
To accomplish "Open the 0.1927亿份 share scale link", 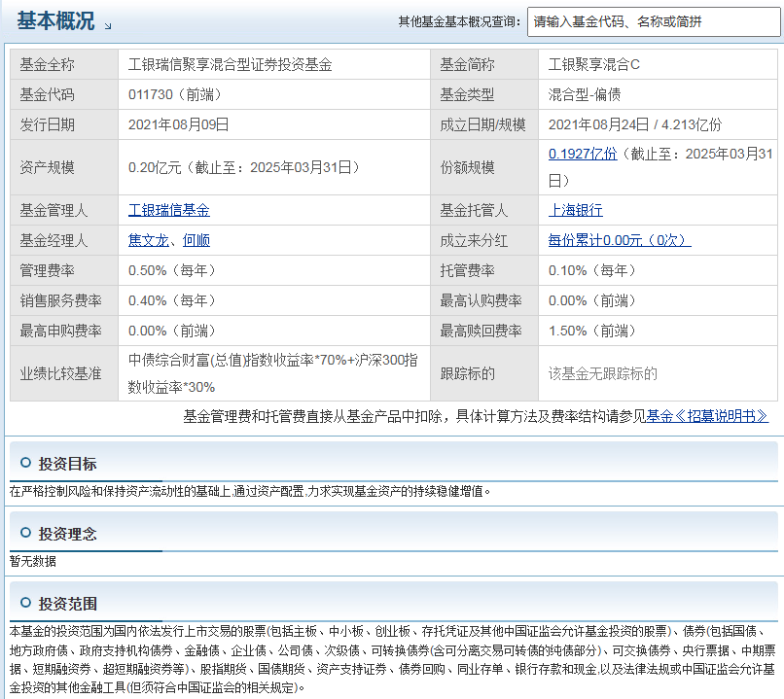I will (x=583, y=154).
